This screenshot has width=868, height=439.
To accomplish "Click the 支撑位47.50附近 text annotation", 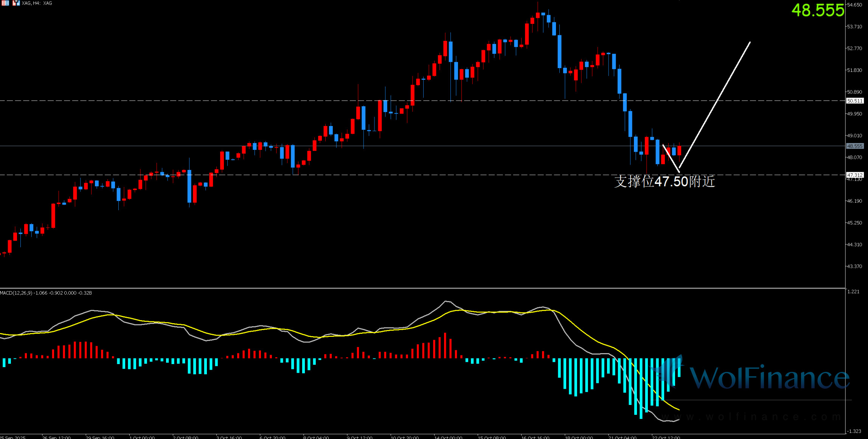I will (664, 182).
